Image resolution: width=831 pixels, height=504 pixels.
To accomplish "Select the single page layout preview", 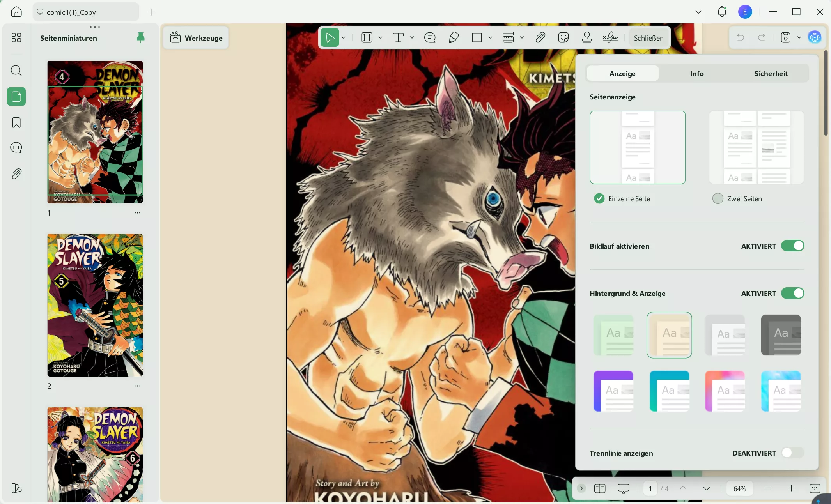I will (638, 147).
